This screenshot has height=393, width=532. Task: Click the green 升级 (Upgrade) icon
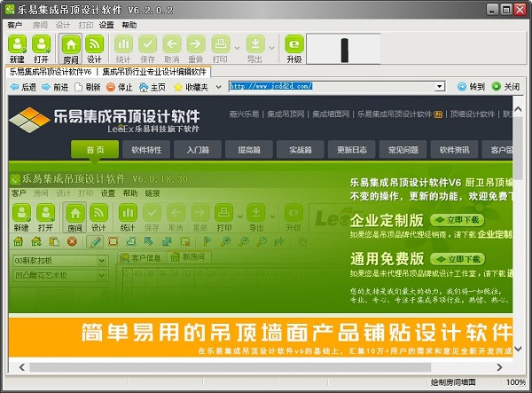tap(294, 47)
